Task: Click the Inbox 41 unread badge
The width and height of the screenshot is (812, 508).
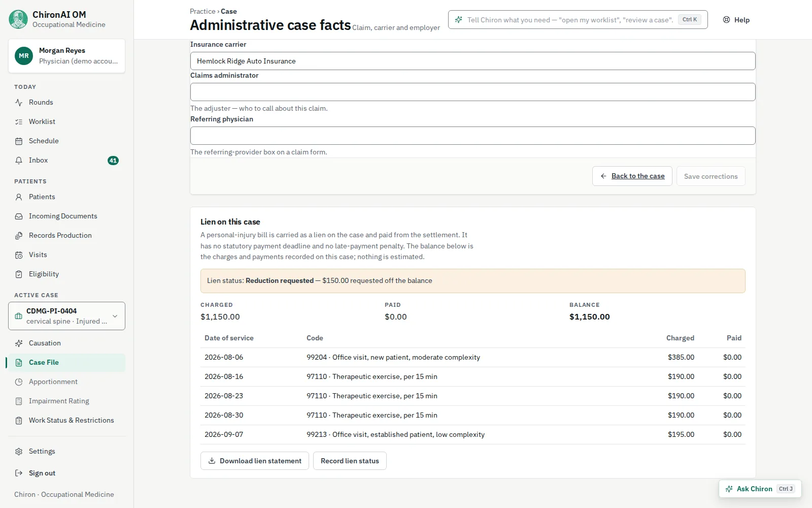Action: pyautogui.click(x=113, y=161)
